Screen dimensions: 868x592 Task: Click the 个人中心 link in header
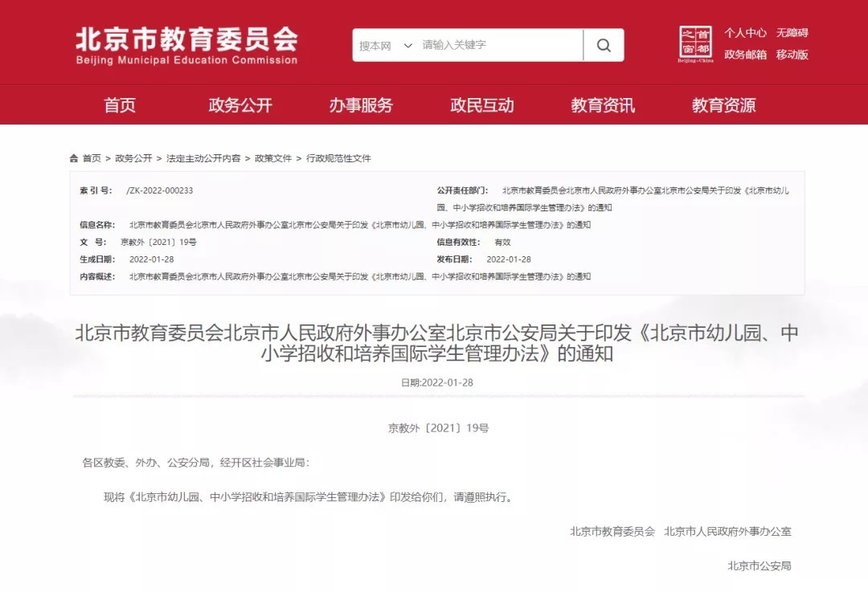(x=745, y=33)
